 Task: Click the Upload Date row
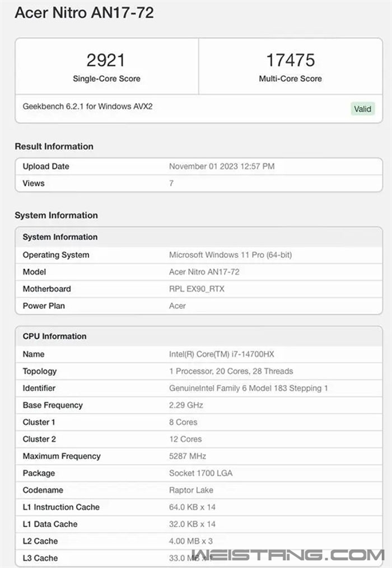[199, 167]
